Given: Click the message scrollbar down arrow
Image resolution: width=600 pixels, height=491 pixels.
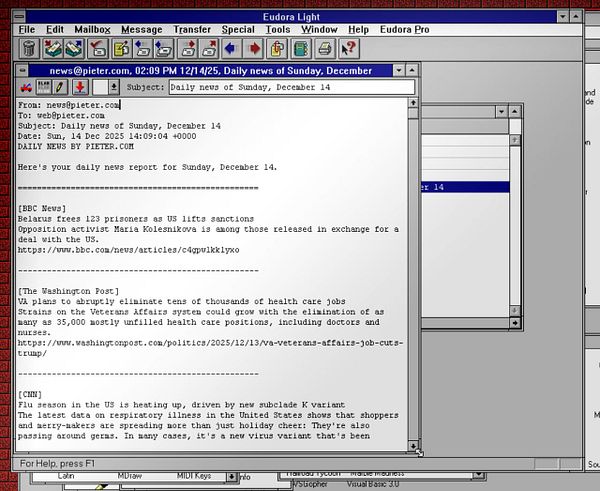Looking at the screenshot, I should 413,445.
